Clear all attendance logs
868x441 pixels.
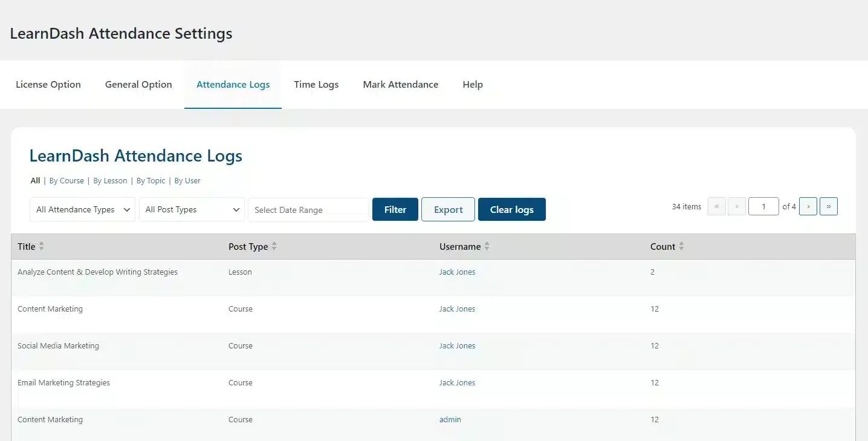coord(512,209)
